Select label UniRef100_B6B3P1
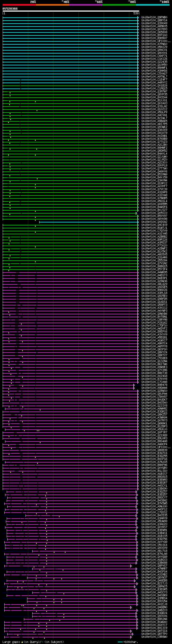This screenshot has height=644, width=172. (154, 278)
